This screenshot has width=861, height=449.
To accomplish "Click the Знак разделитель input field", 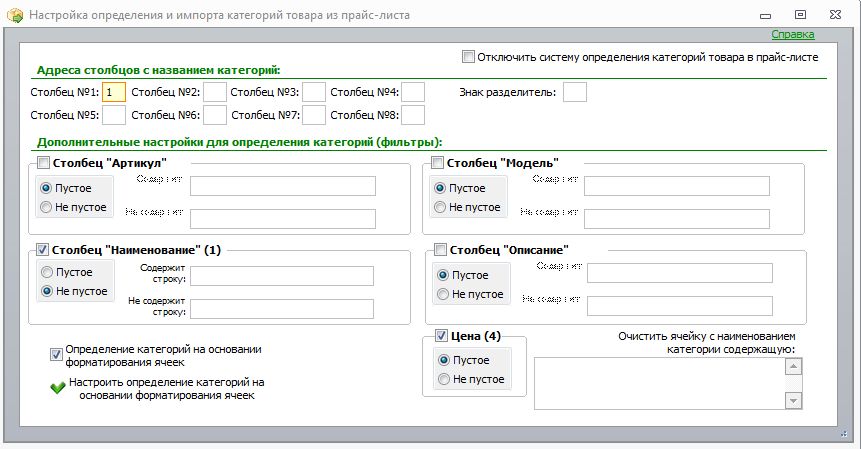I will 575,92.
